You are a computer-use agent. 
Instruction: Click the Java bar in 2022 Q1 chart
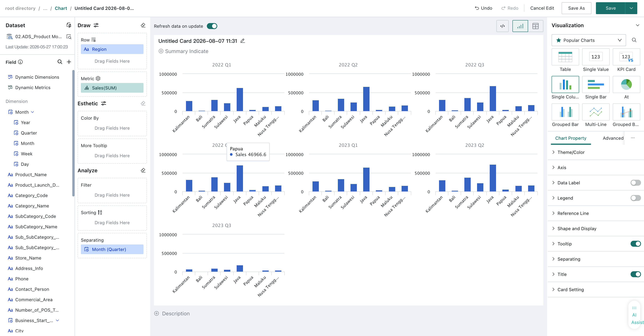tap(239, 100)
